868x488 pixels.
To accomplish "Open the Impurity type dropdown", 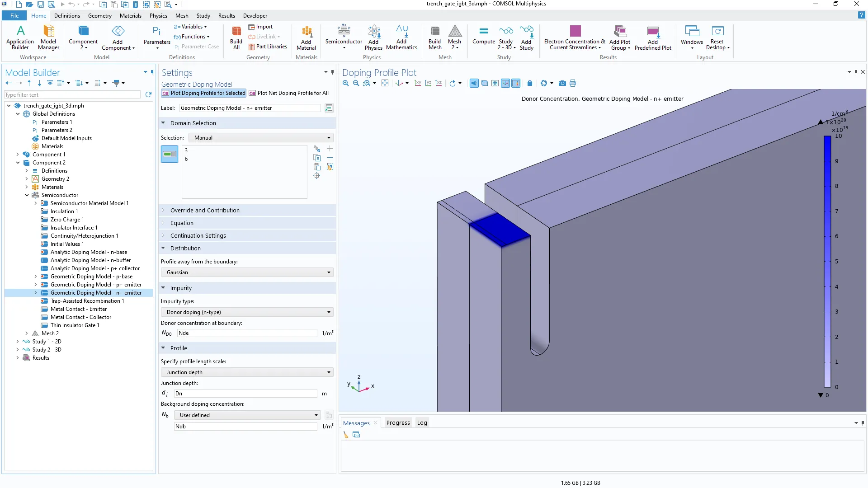I will click(247, 312).
